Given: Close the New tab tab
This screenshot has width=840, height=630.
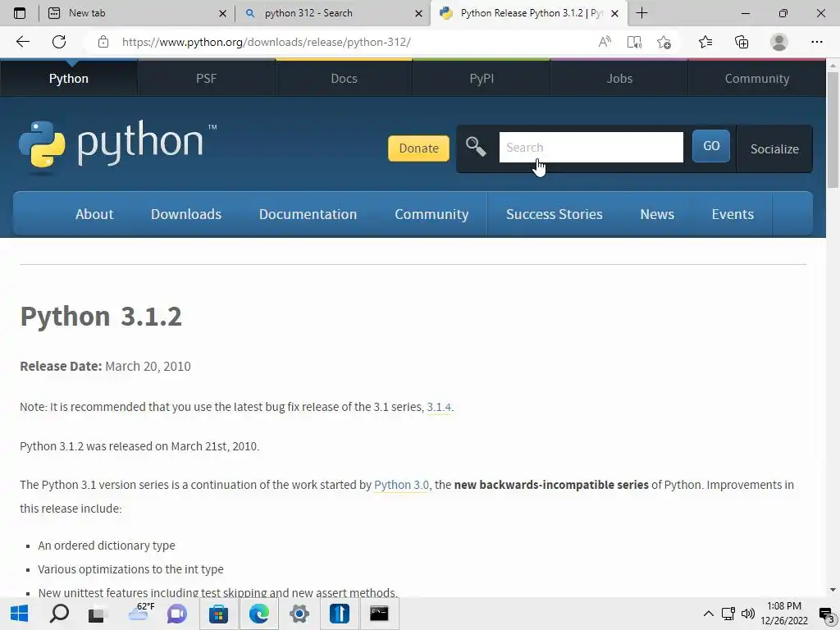Looking at the screenshot, I should coord(223,13).
